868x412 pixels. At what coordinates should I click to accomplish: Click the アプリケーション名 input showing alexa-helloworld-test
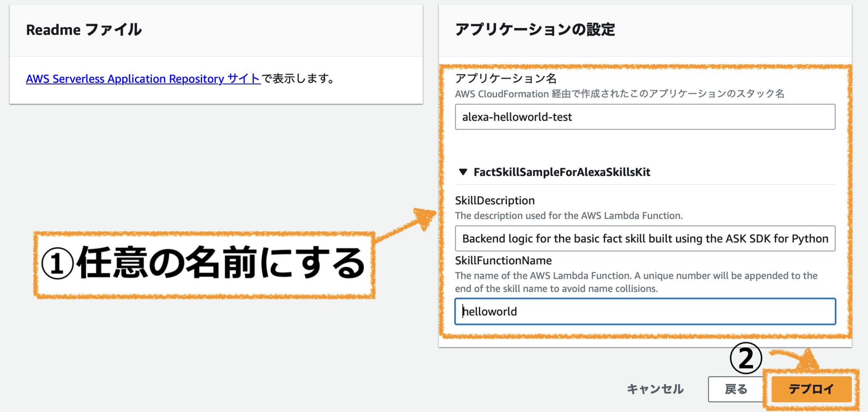[644, 117]
